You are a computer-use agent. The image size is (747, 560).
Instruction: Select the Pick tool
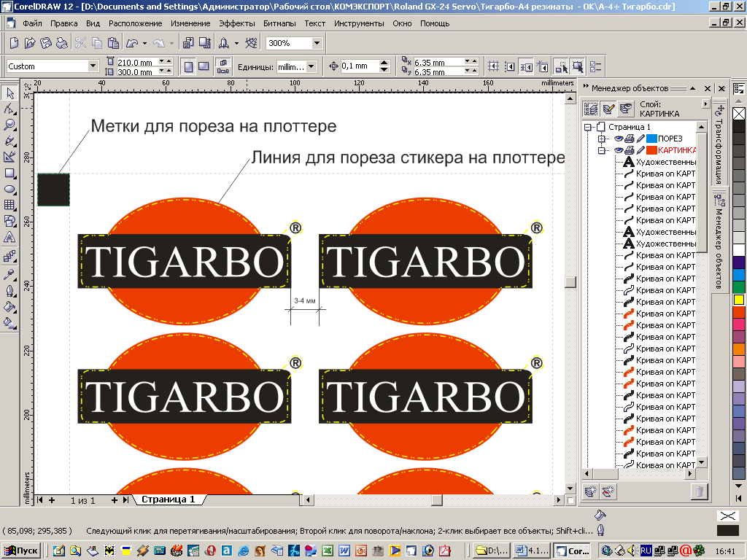(9, 93)
